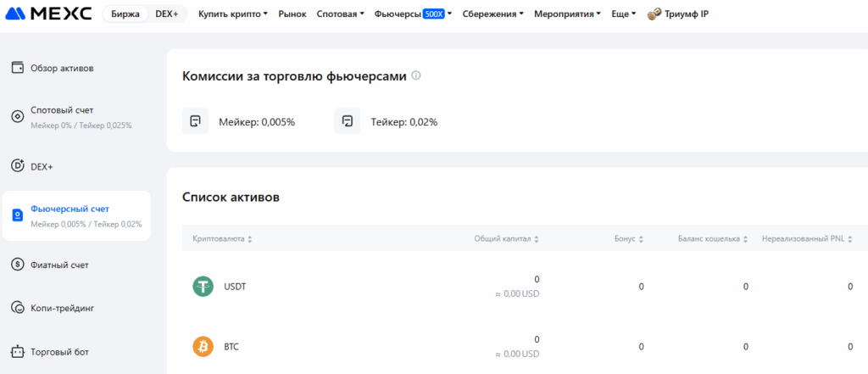Click the BTC coin icon

tap(203, 347)
